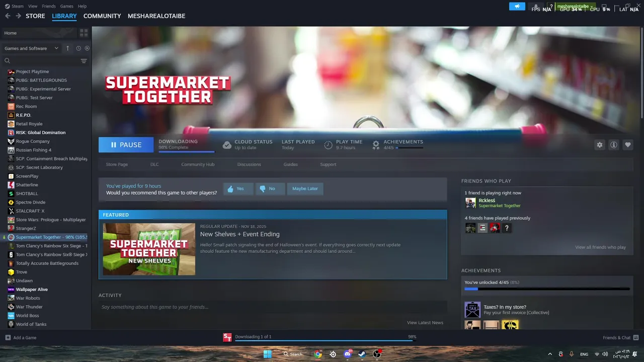Select Wallpaper Alive in library list
The width and height of the screenshot is (644, 362).
[x=32, y=290]
